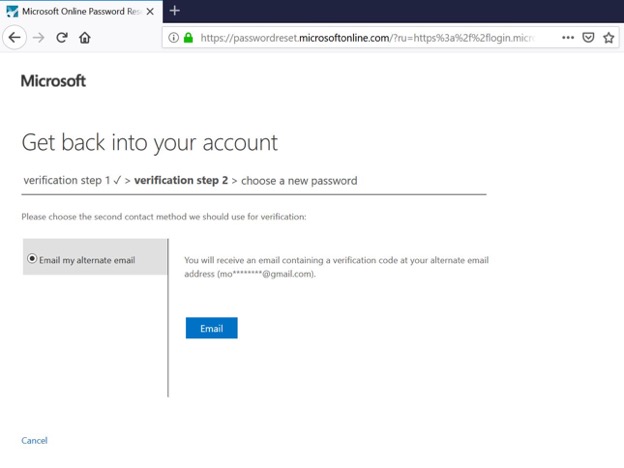Select the Microsoft Online Password Reset tab
624x468 pixels.
click(81, 12)
